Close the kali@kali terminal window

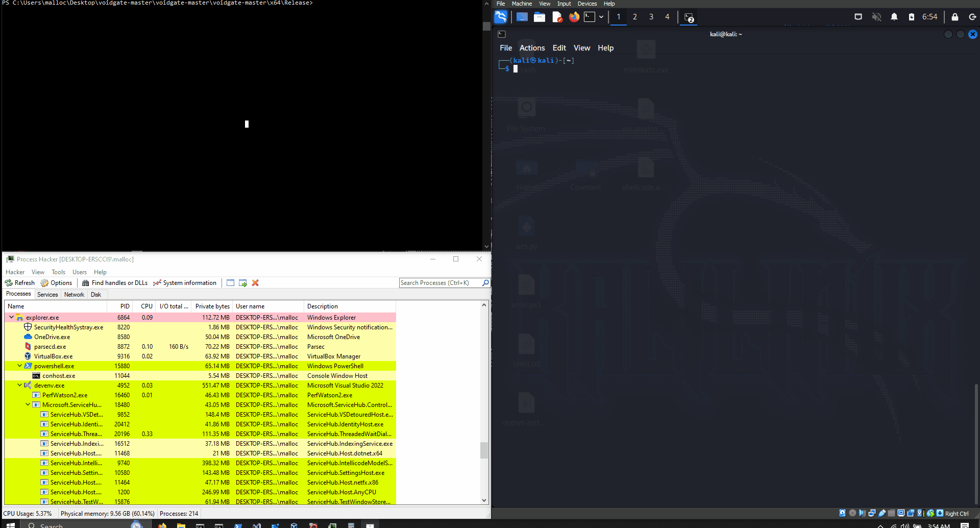pyautogui.click(x=973, y=34)
